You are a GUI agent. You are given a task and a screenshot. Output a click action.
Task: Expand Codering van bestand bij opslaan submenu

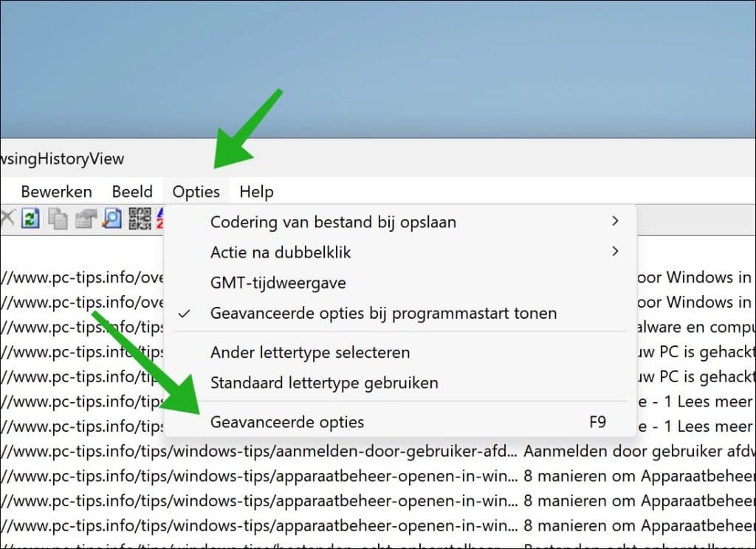(400, 221)
